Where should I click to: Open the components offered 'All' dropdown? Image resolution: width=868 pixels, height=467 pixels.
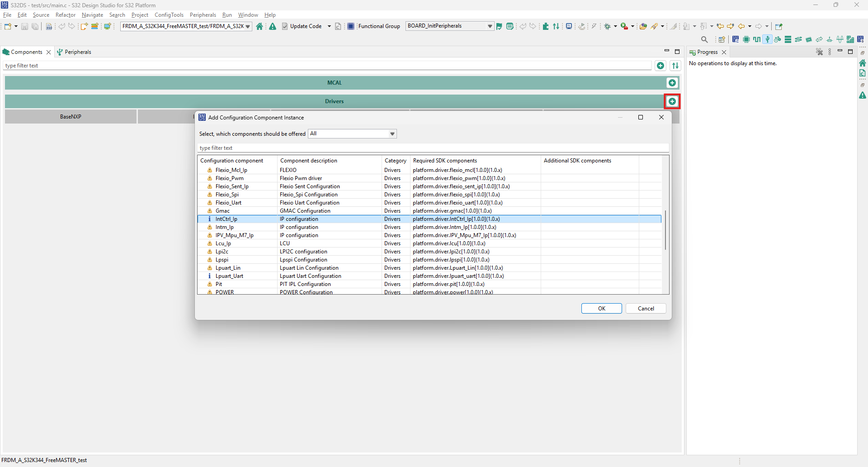click(x=353, y=134)
